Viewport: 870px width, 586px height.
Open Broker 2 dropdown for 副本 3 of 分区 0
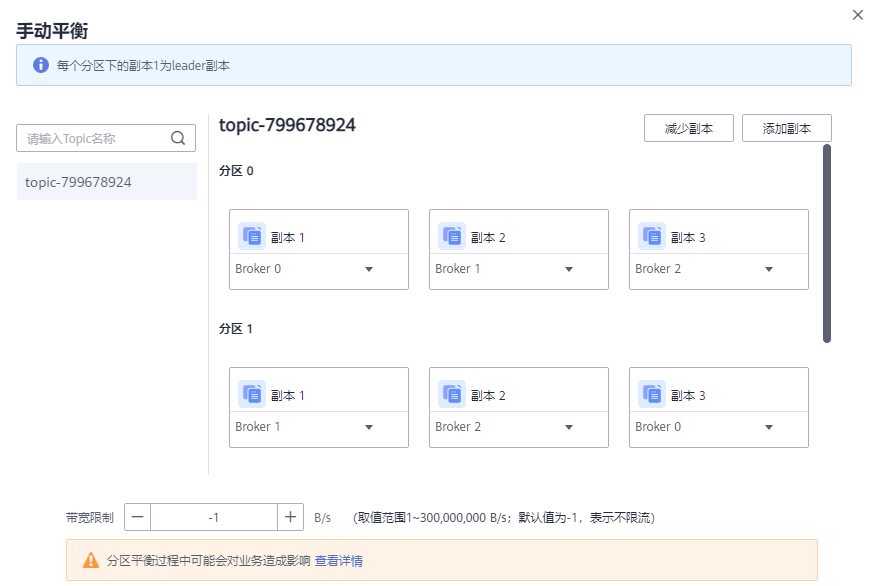point(769,269)
